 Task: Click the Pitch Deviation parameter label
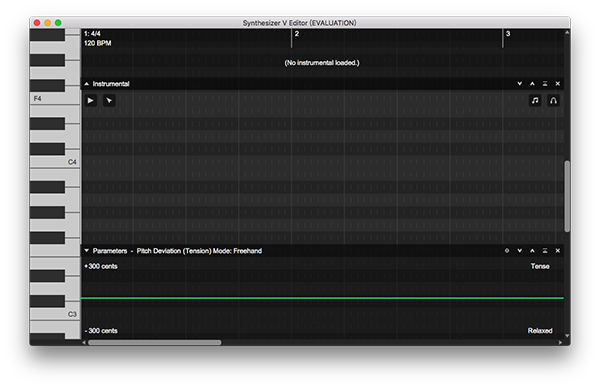point(158,251)
